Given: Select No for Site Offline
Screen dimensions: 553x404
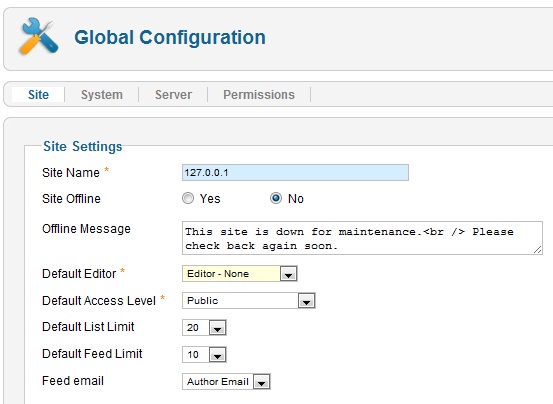Looking at the screenshot, I should click(x=276, y=198).
